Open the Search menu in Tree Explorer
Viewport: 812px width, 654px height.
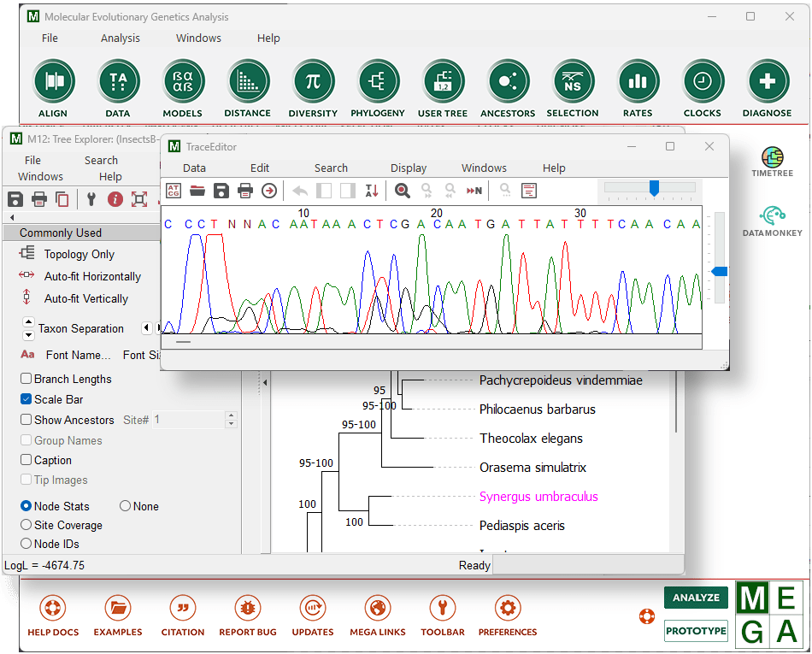pos(101,161)
